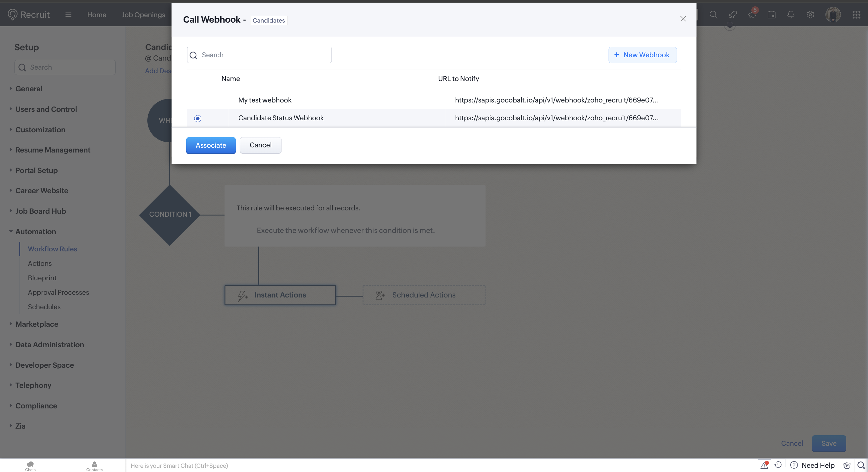Image resolution: width=868 pixels, height=472 pixels.
Task: Open the history clock icon near Need Help
Action: pos(778,465)
